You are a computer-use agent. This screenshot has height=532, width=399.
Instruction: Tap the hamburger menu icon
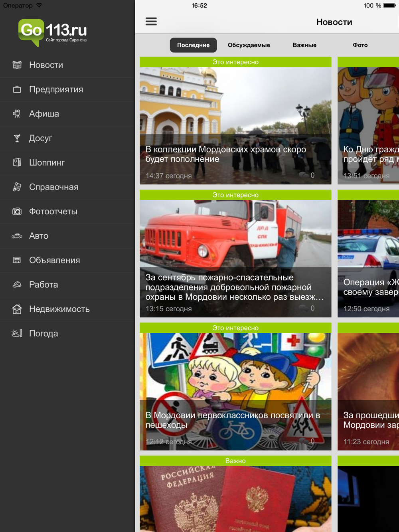tap(151, 22)
